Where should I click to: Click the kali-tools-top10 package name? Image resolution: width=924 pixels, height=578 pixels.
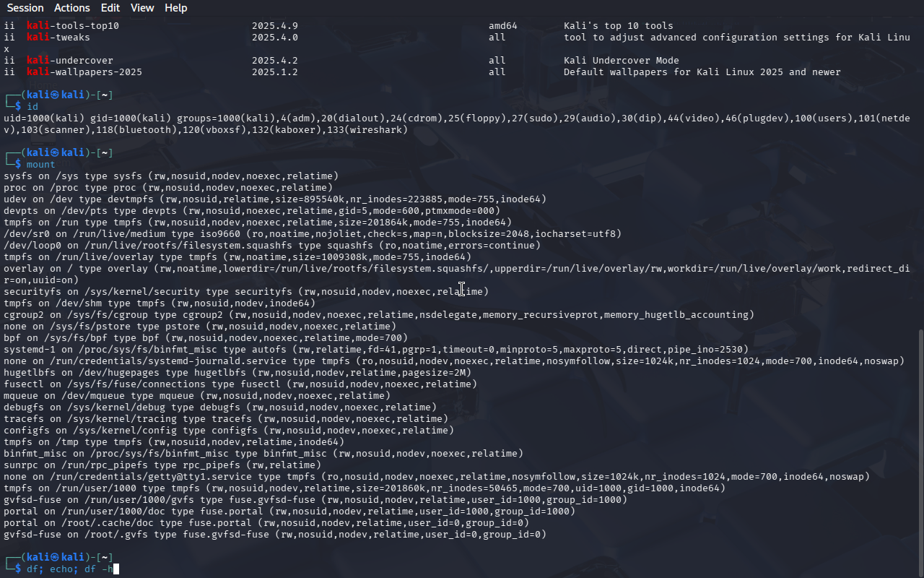[x=73, y=26]
